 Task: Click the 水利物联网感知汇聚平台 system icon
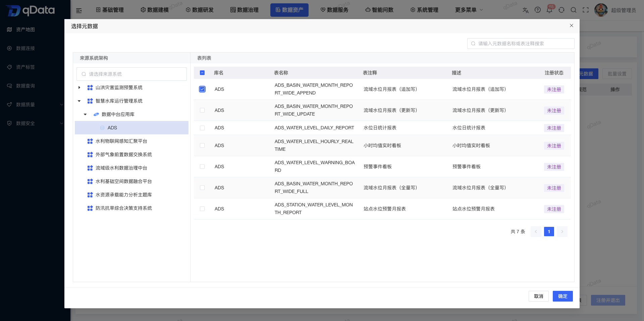(x=90, y=141)
